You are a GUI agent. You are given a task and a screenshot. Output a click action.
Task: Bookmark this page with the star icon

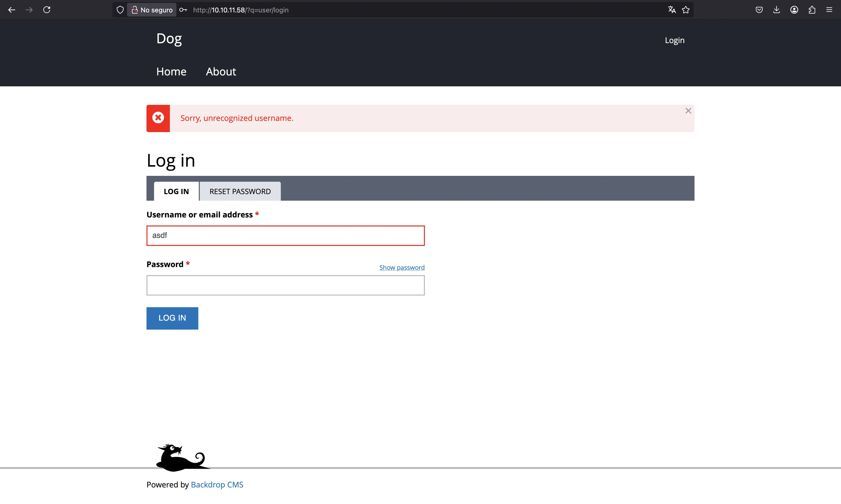click(x=686, y=10)
